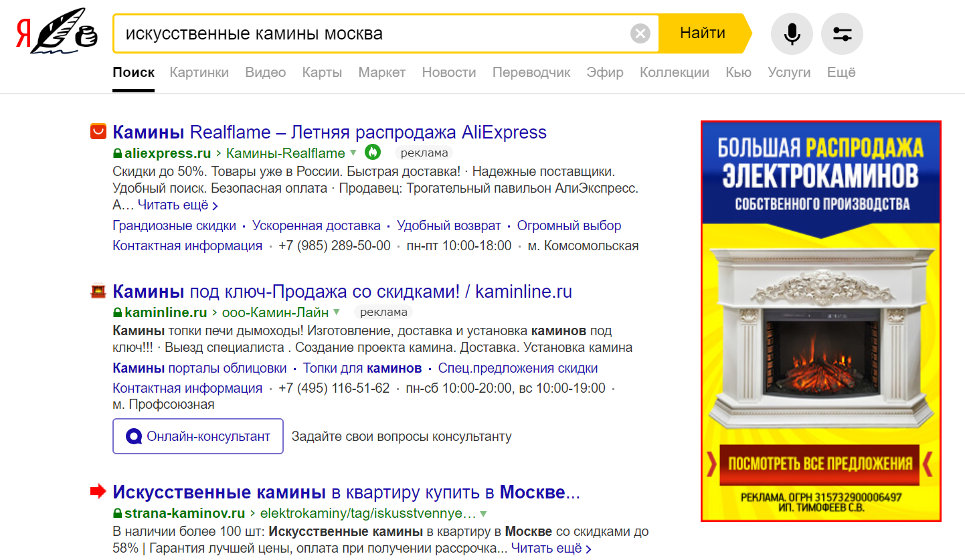The width and height of the screenshot is (965, 560).
Task: Switch to the Эфир tab
Action: pos(605,72)
